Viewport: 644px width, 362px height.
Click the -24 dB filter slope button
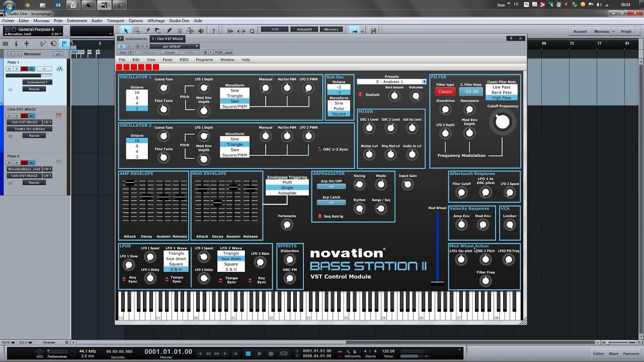click(471, 92)
